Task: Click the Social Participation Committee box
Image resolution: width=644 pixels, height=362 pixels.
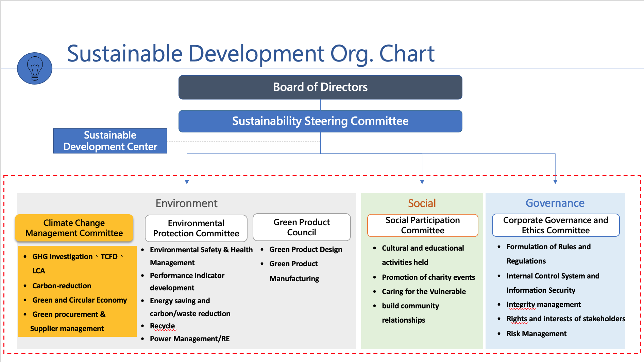Action: pos(422,225)
